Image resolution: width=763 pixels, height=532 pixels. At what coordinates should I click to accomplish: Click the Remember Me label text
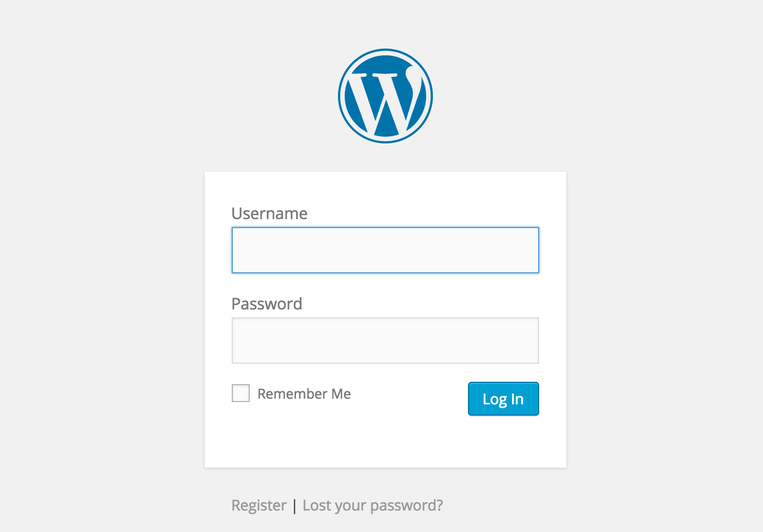click(304, 393)
